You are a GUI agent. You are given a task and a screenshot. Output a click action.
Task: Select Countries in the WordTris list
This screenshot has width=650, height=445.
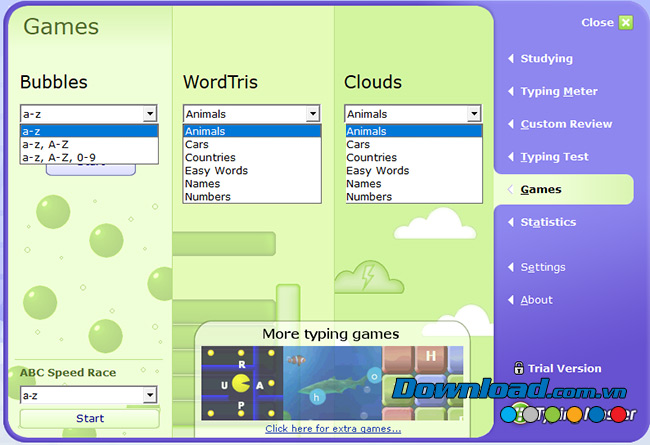(252, 158)
